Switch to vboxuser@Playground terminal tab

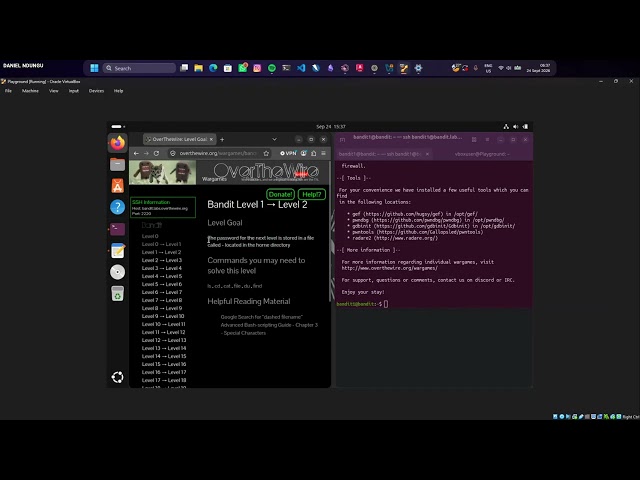[x=482, y=154]
